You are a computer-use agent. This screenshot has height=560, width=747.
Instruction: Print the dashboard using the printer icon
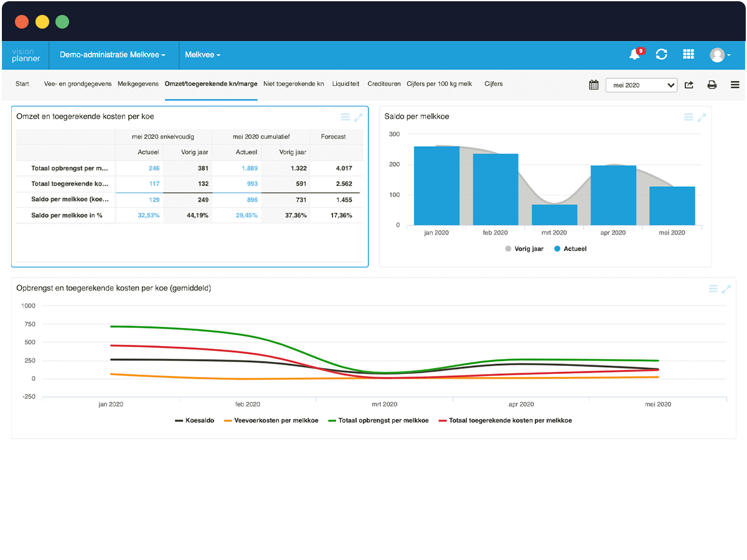712,85
